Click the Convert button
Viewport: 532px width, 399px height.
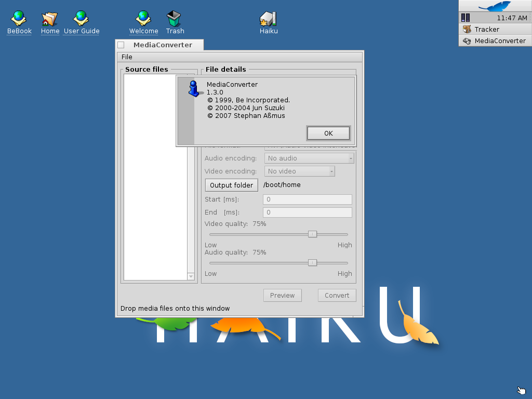coord(337,295)
